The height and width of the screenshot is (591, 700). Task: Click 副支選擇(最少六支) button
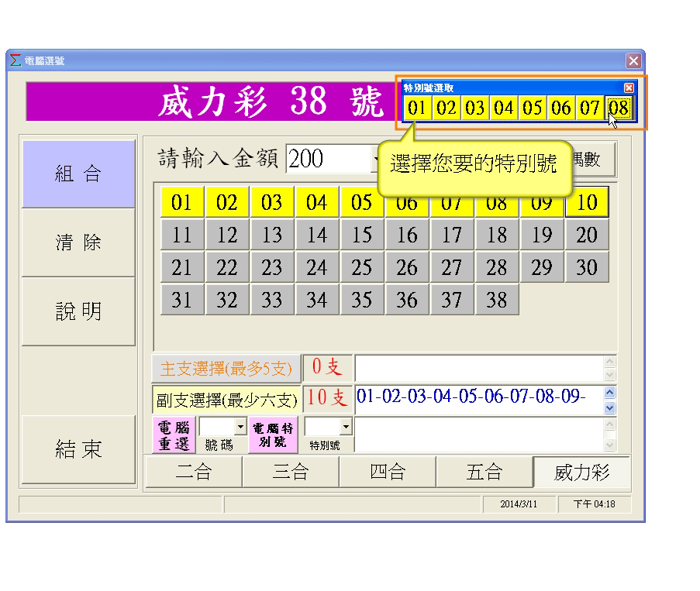pyautogui.click(x=226, y=400)
